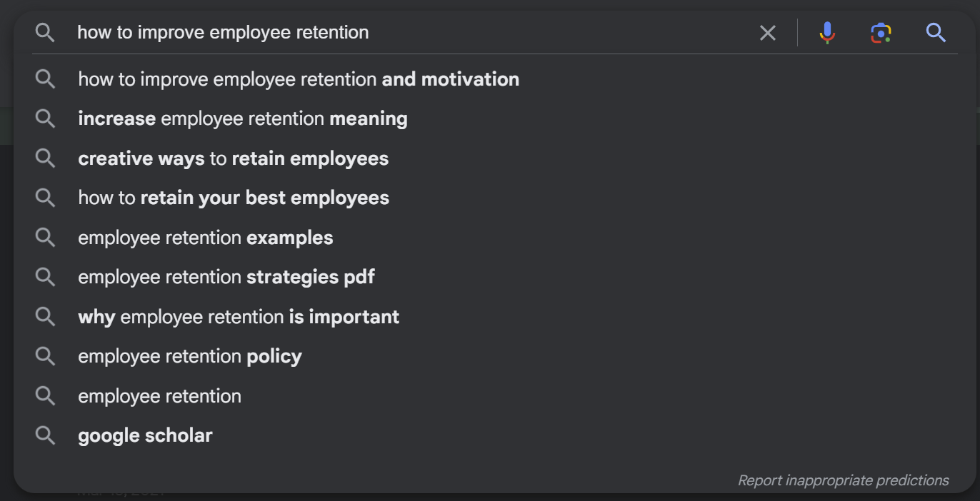Pick 'how to retain your best employees'
Image resolution: width=980 pixels, height=501 pixels.
pos(234,198)
